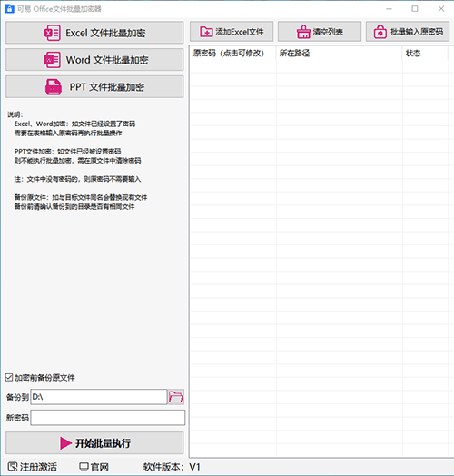This screenshot has height=476, width=454.
Task: Click the app lock icon in title bar
Action: 10,8
